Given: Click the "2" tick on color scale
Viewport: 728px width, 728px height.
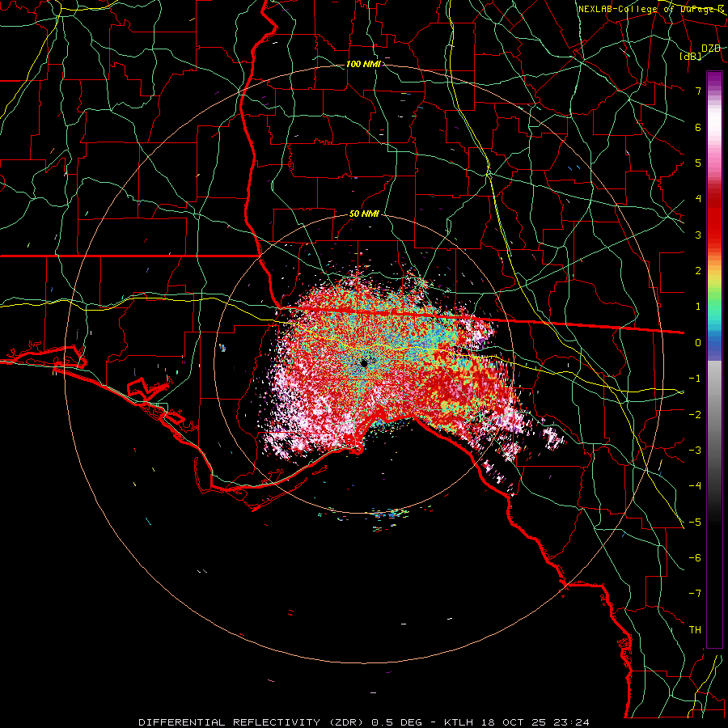Looking at the screenshot, I should pyautogui.click(x=698, y=271).
